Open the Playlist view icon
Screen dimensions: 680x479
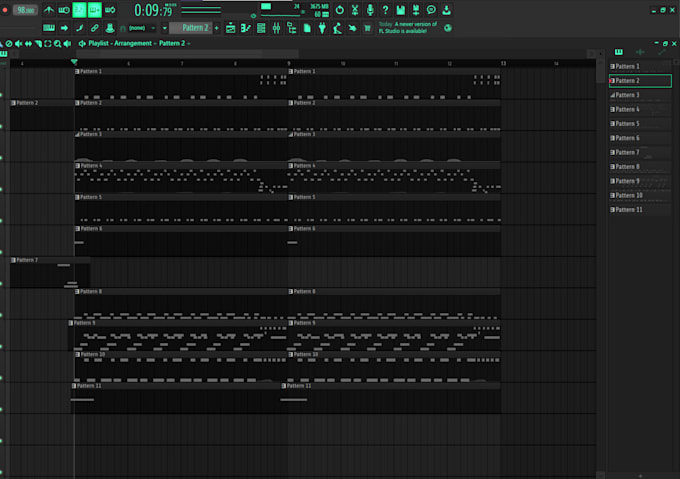click(230, 28)
